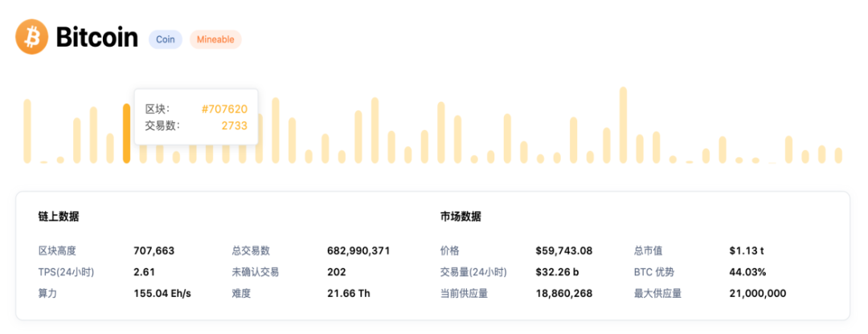Image resolution: width=868 pixels, height=334 pixels.
Task: Click the 市场数据 section heading
Action: click(x=461, y=217)
